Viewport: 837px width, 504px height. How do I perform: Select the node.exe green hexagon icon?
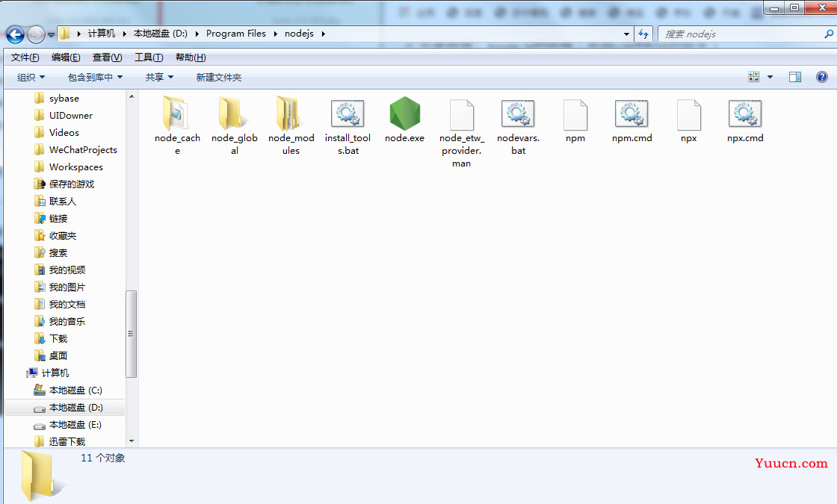click(404, 113)
